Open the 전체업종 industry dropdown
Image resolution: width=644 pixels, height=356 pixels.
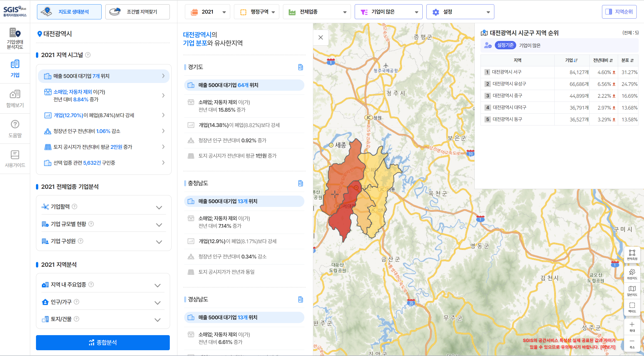316,12
